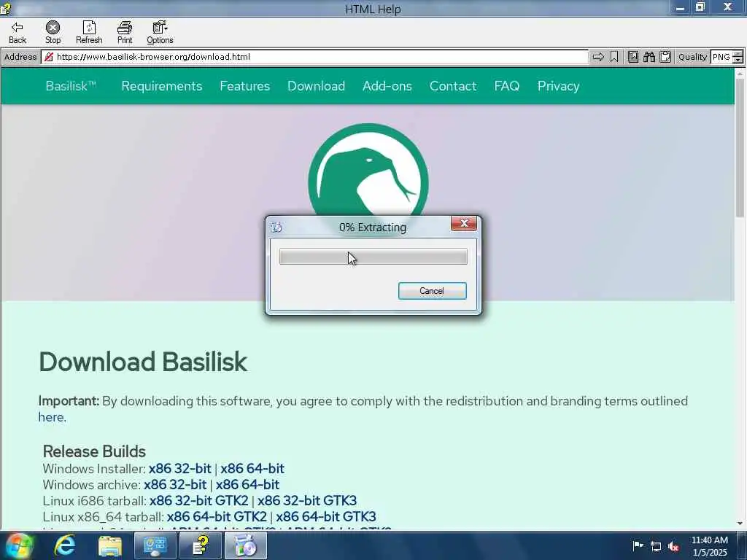
Task: Download Windows Installer x86 32-bit
Action: 179,469
